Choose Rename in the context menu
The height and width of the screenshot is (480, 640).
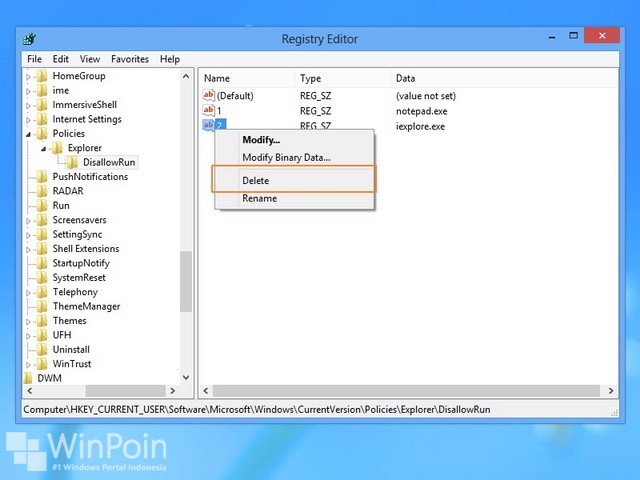294,198
